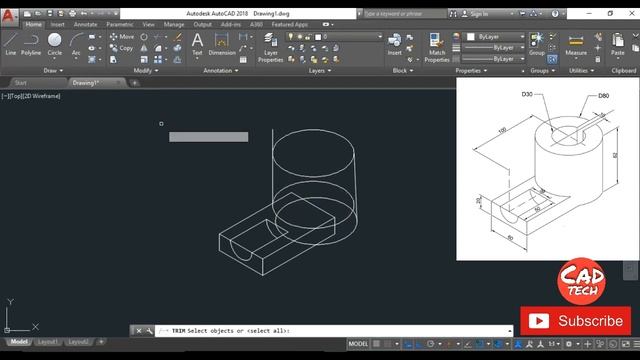Toggle MODEL space button in status bar

(x=358, y=344)
